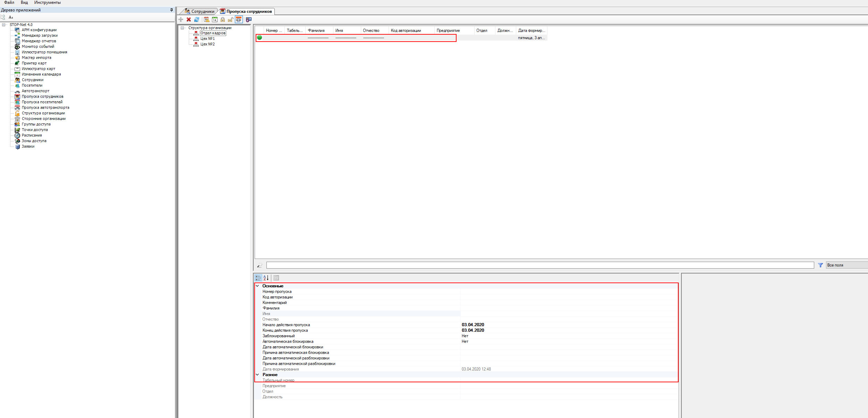Screen dimensions: 868x418
Task: Open Монитор событий item
Action: coord(38,46)
